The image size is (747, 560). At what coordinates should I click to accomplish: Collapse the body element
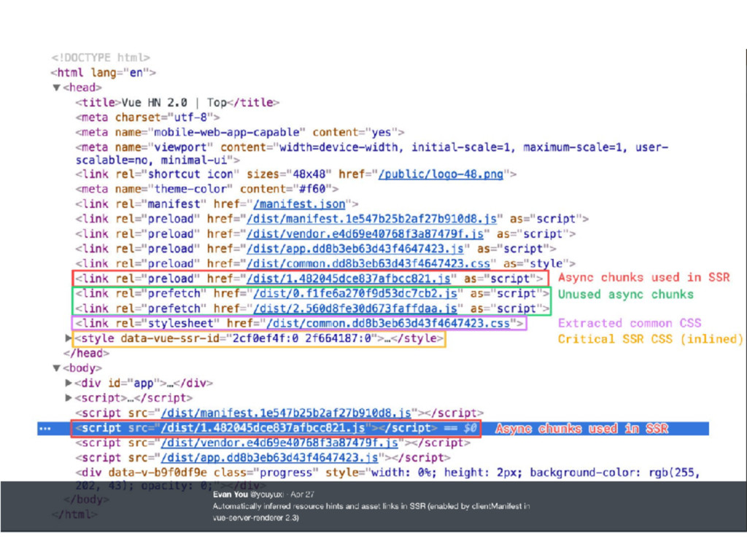point(57,368)
